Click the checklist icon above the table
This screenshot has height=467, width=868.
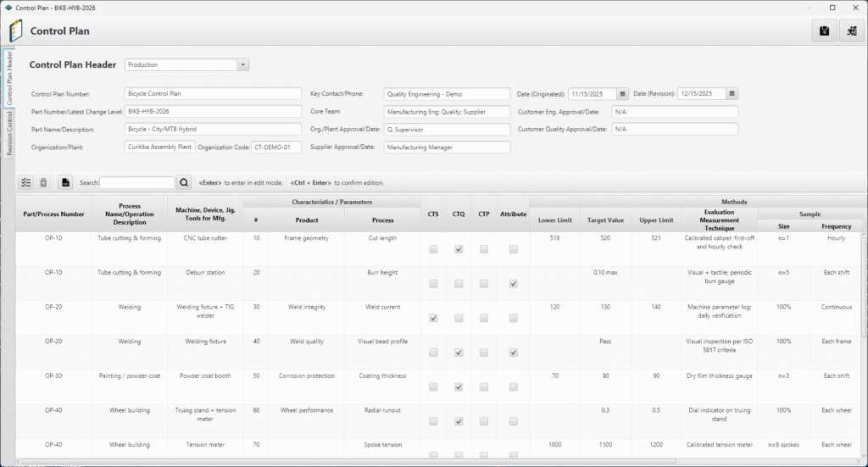click(25, 182)
